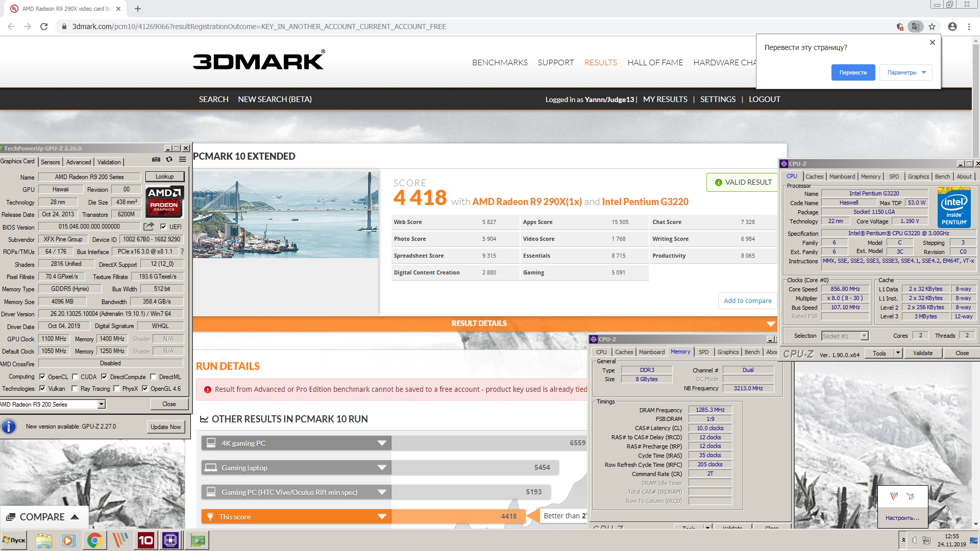The width and height of the screenshot is (980, 551).
Task: Toggle the UEFI checkbox in GPU-Z
Action: coord(163,227)
